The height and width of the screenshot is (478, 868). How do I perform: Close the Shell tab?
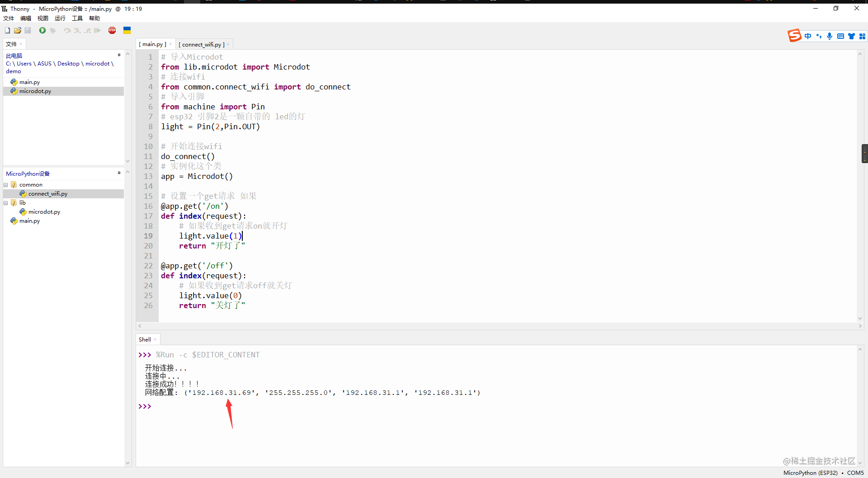point(155,340)
